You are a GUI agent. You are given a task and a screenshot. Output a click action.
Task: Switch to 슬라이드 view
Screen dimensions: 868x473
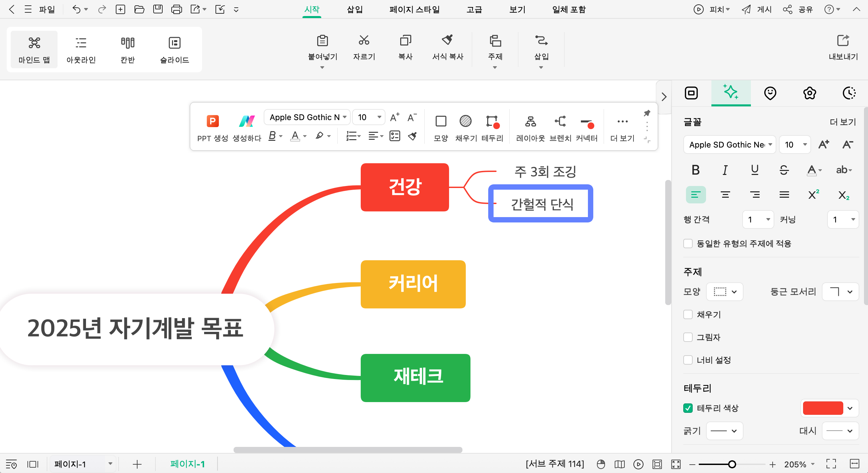(175, 50)
